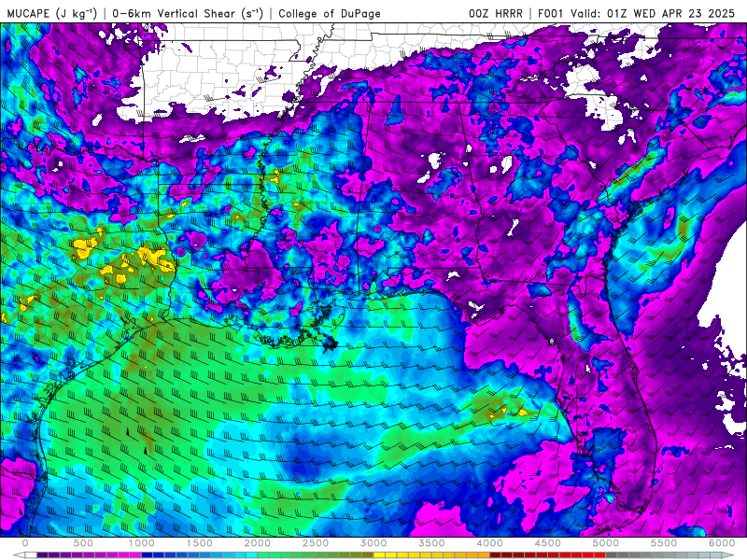Click the 2000 label on the color scale

pos(258,543)
